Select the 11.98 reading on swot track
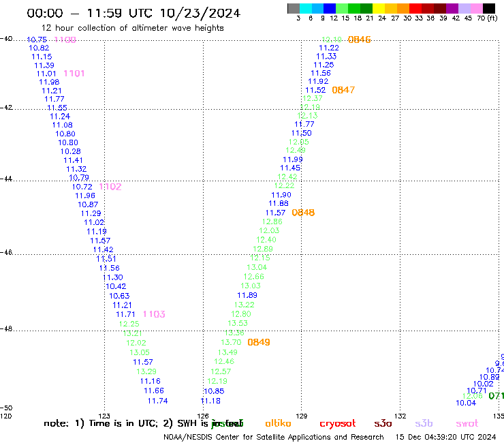 pos(49,82)
